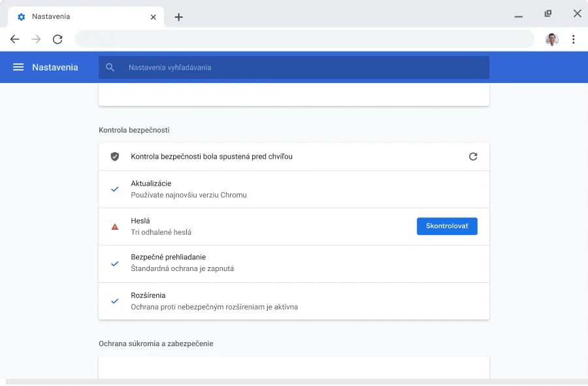Image resolution: width=588 pixels, height=386 pixels.
Task: Click the checkmark icon next to Aktualizácie
Action: pos(115,189)
